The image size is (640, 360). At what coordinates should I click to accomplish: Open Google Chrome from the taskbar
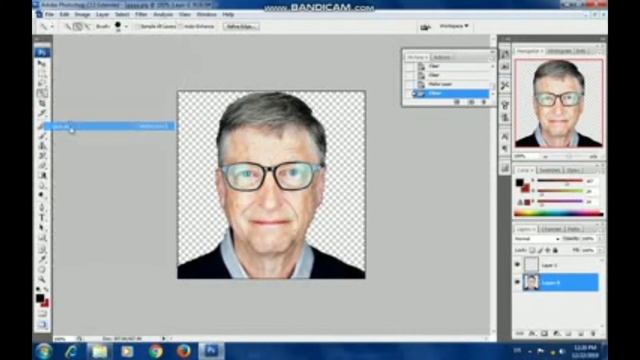pos(155,351)
